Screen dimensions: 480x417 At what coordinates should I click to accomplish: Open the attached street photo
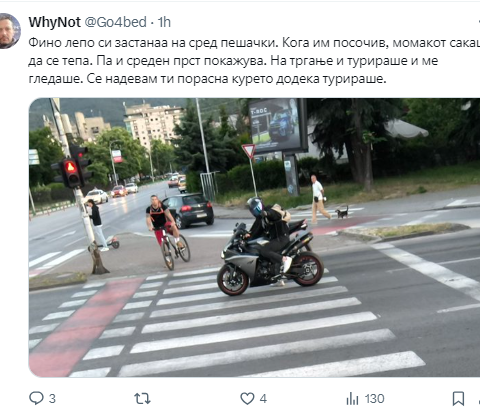[x=254, y=237]
